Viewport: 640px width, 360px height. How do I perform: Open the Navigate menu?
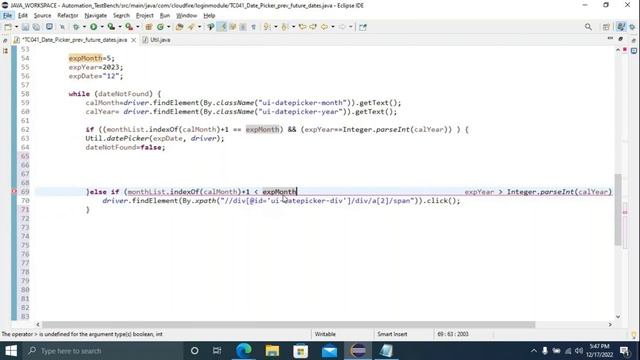tap(96, 16)
